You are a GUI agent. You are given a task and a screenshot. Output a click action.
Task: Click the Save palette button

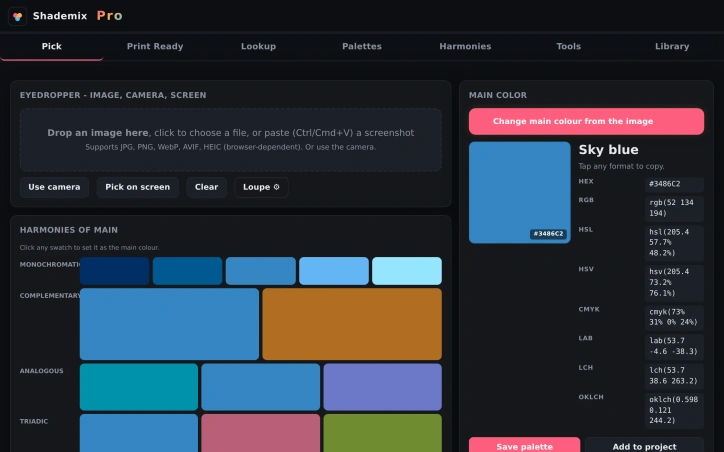pyautogui.click(x=525, y=446)
